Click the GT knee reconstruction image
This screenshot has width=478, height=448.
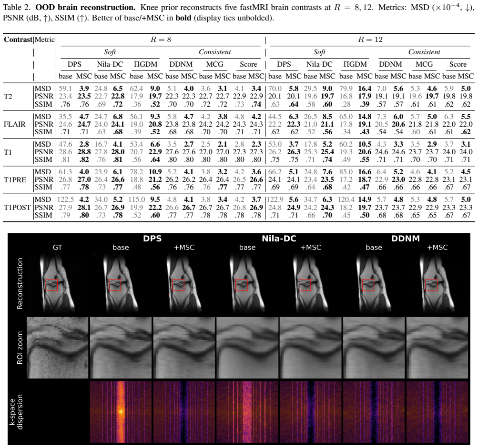click(x=57, y=284)
